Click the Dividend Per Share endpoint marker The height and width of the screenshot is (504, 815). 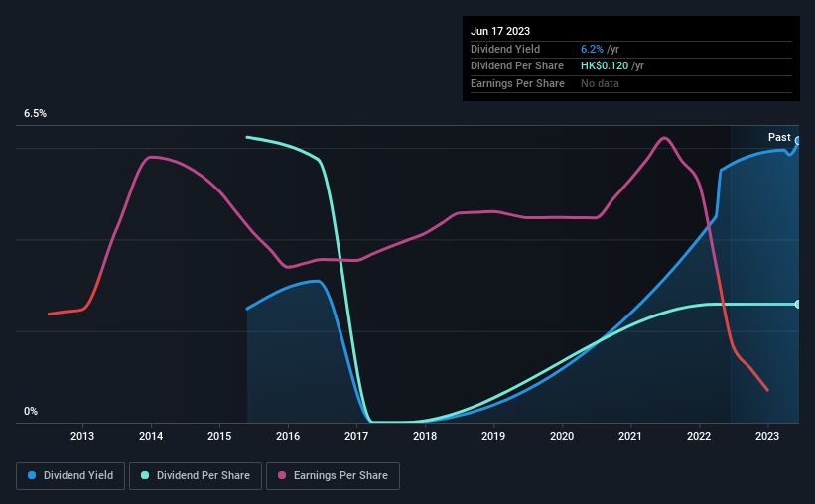tap(797, 304)
